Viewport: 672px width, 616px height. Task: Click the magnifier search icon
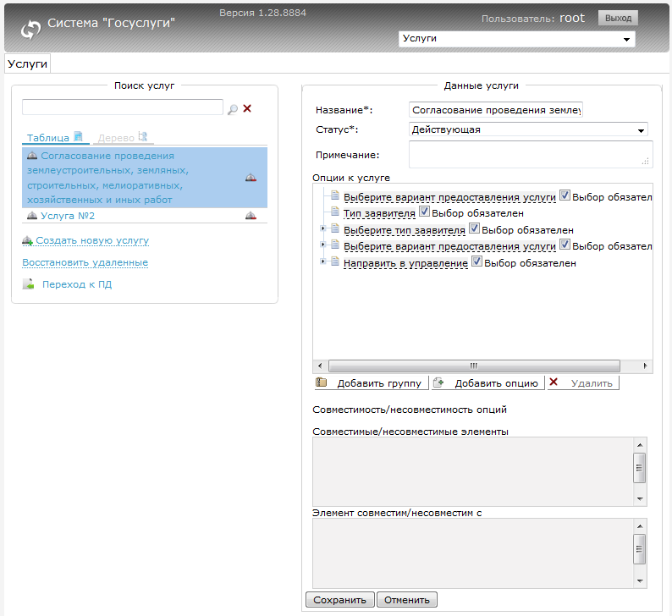[x=233, y=110]
